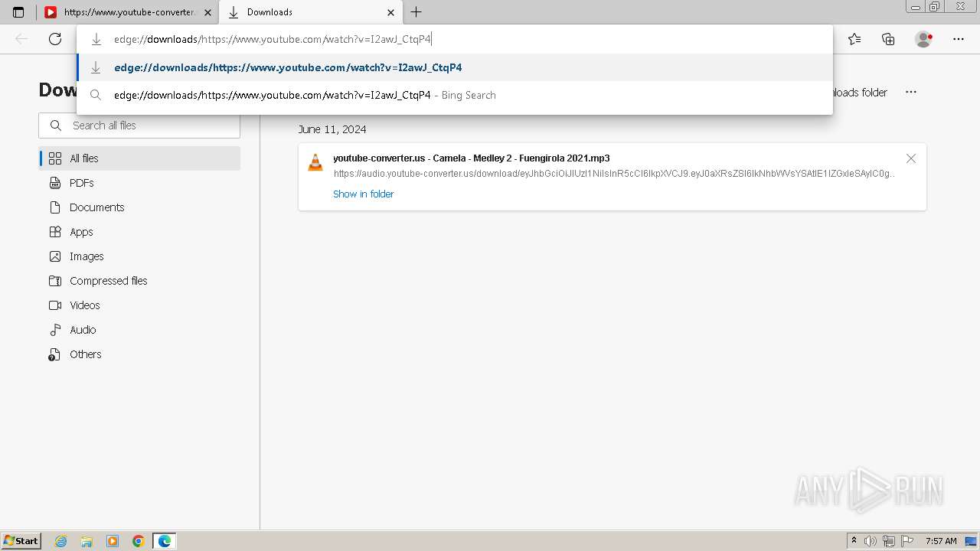This screenshot has width=980, height=551.
Task: Launch Google Chrome from taskbar
Action: (x=139, y=541)
